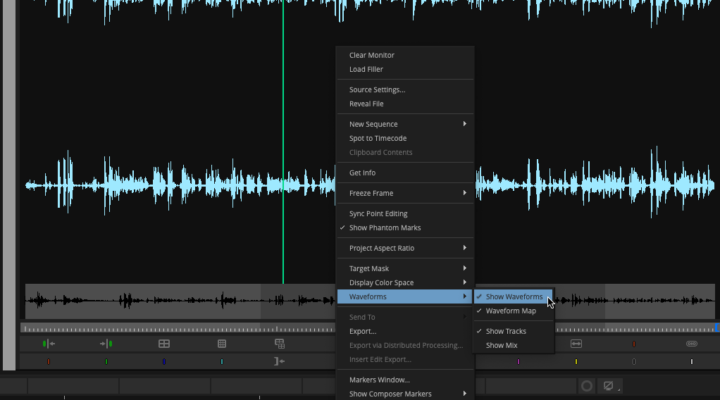720x400 pixels.
Task: Click the chain link pill icon
Action: click(692, 344)
